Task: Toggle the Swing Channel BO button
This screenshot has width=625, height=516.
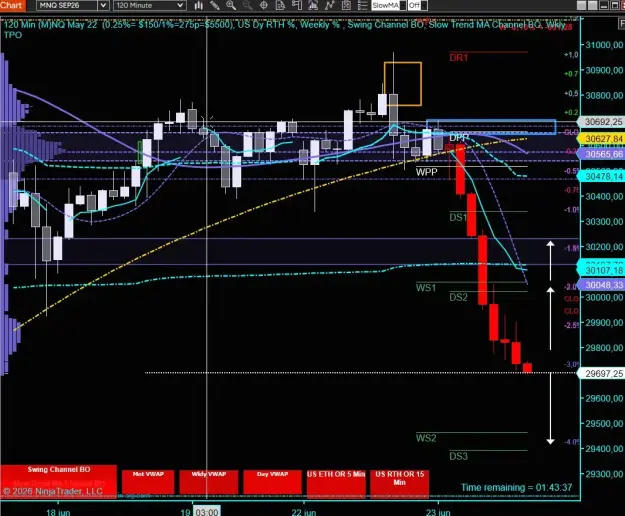Action: click(59, 481)
